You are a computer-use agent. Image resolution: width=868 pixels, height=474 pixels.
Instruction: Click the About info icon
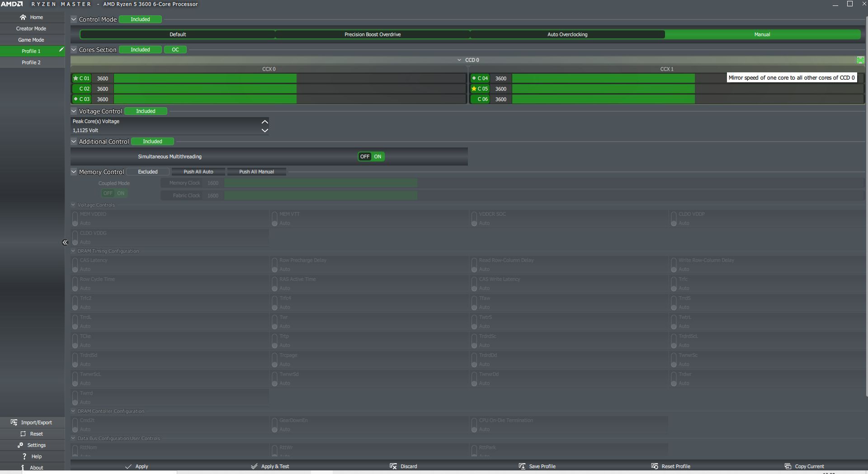pyautogui.click(x=23, y=468)
